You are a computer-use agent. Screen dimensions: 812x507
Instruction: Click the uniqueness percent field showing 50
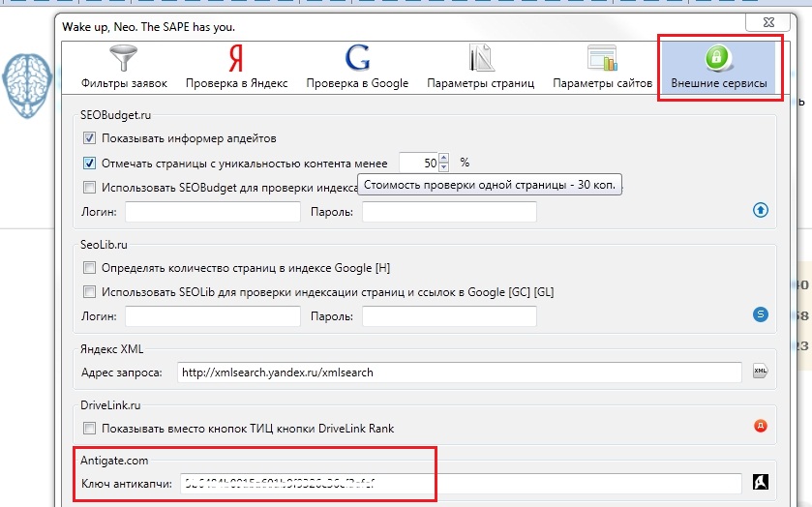click(x=419, y=164)
